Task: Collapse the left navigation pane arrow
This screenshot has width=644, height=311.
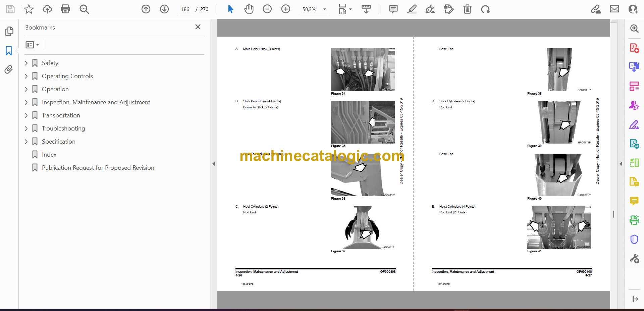Action: tap(214, 164)
